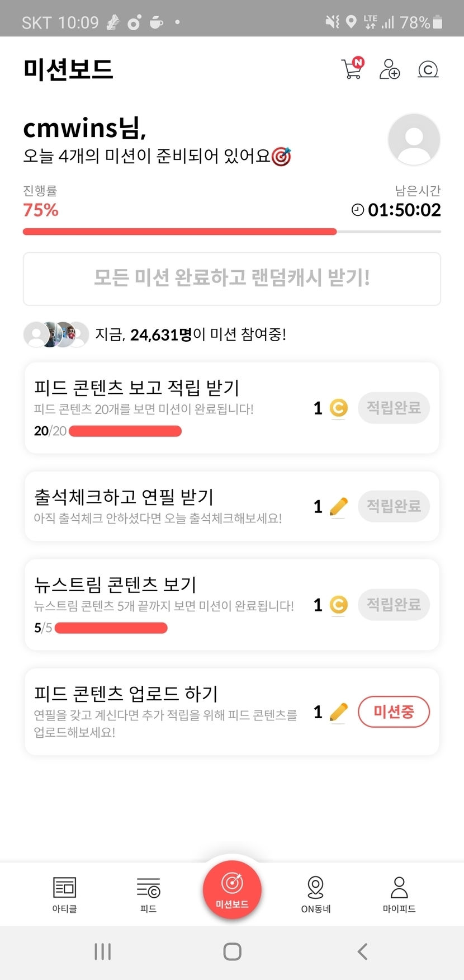This screenshot has height=980, width=464.
Task: Switch to the 피드 tab
Action: 148,894
